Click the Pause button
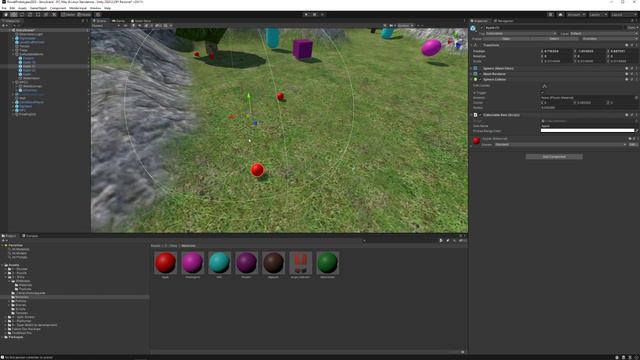The height and width of the screenshot is (360, 640). [314, 15]
